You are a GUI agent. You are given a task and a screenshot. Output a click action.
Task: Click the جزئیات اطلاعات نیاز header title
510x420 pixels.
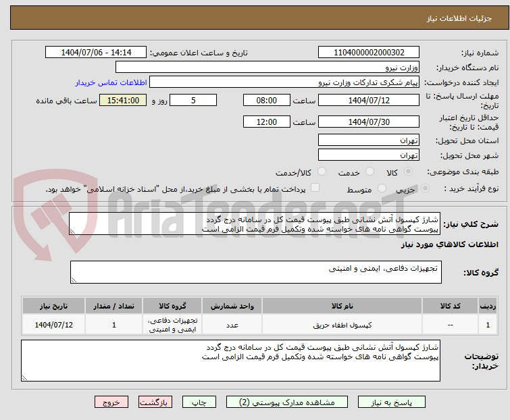459,18
